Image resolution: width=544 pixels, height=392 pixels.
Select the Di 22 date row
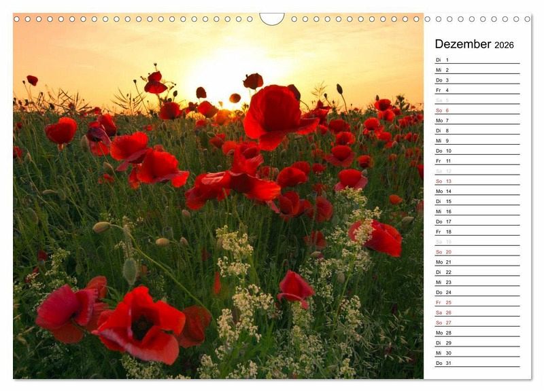(477, 272)
